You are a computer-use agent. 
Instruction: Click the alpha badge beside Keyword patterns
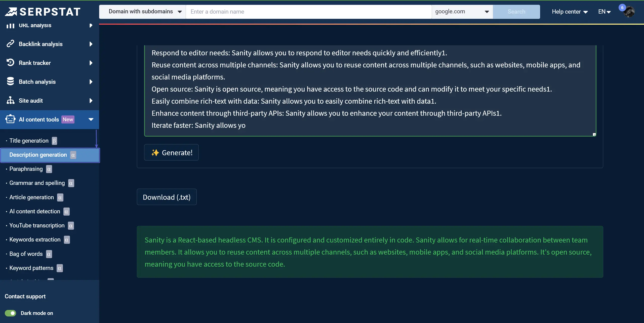[60, 268]
